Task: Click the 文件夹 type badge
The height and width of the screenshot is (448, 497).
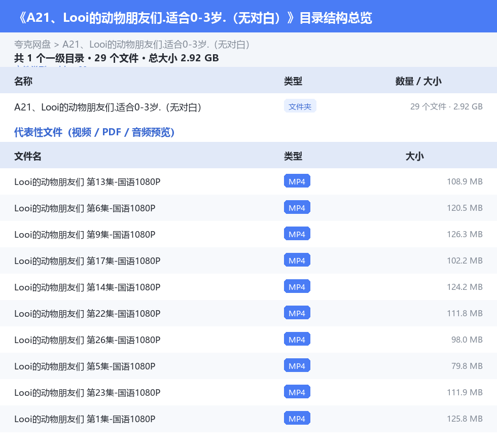Action: (x=300, y=106)
